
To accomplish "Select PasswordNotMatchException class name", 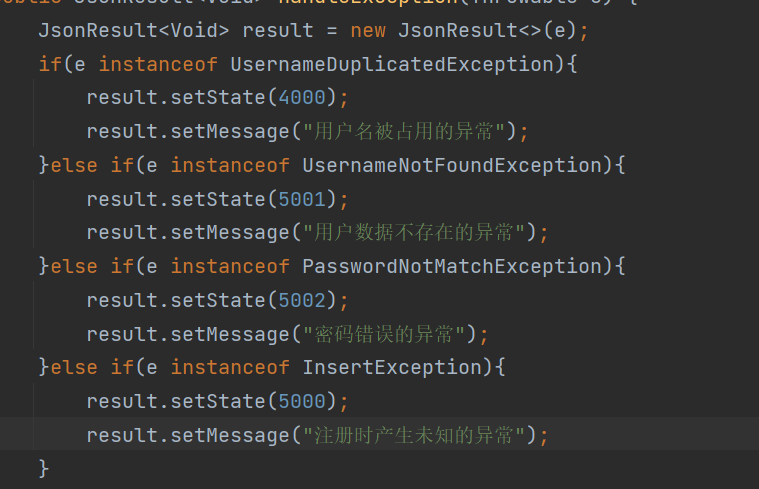I will pos(452,266).
